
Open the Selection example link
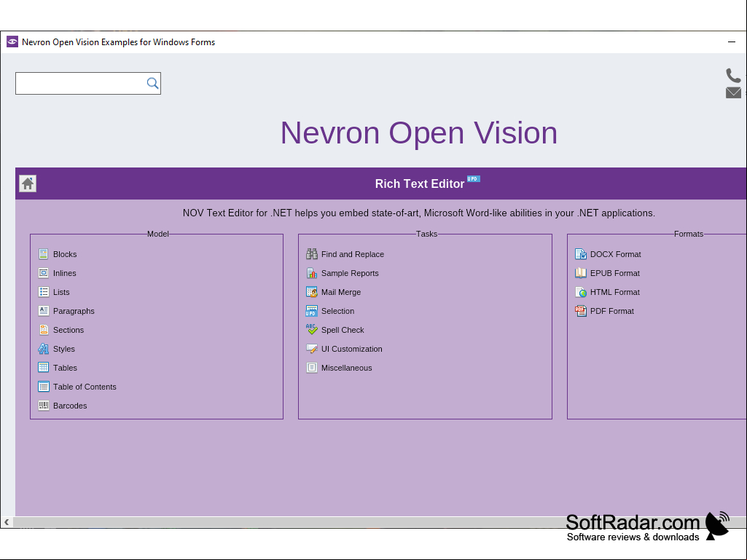(x=337, y=312)
